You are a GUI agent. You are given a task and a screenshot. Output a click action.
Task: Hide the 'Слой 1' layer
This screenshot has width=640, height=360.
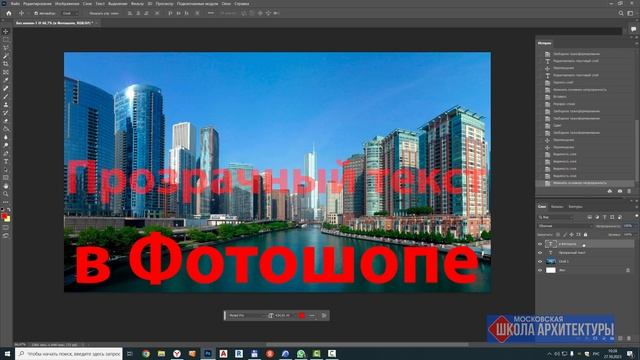540,261
